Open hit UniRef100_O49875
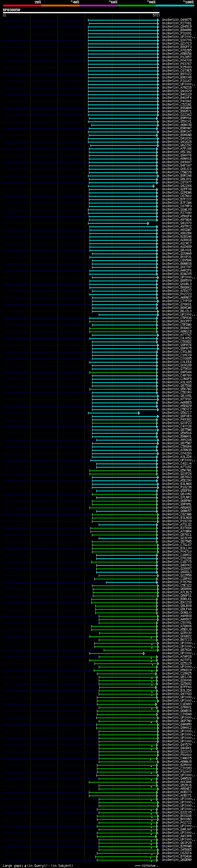Screen dimensions: 197x868 click(x=176, y=20)
